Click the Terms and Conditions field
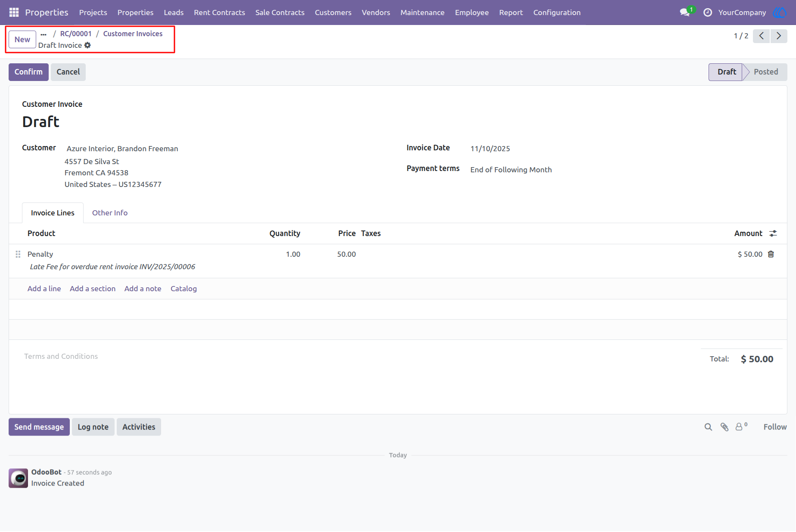Screen dimensions: 796x532 [x=61, y=356]
